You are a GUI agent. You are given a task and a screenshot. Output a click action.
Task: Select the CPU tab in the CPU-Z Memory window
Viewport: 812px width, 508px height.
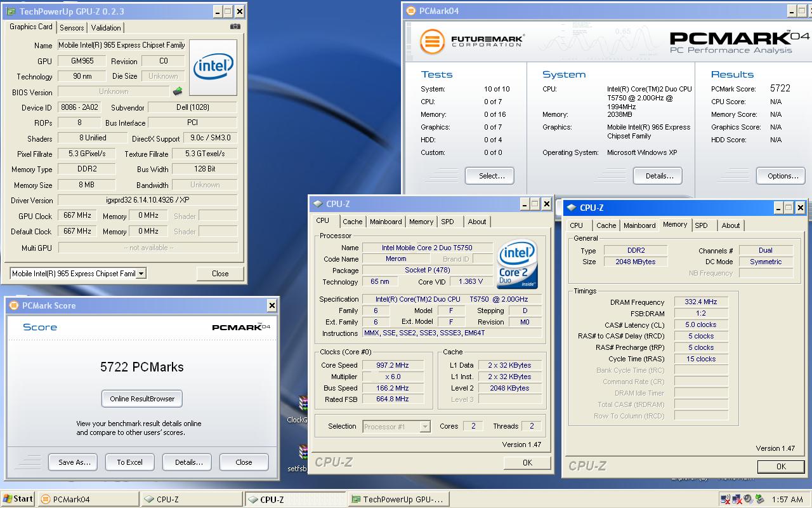click(x=577, y=225)
